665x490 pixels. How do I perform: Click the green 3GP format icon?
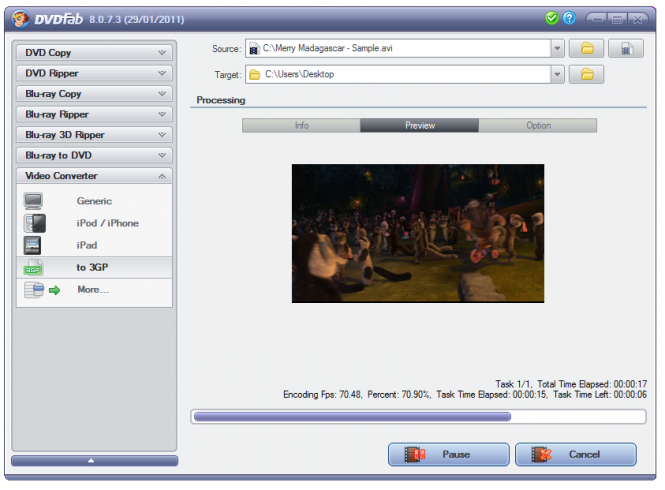click(x=33, y=268)
